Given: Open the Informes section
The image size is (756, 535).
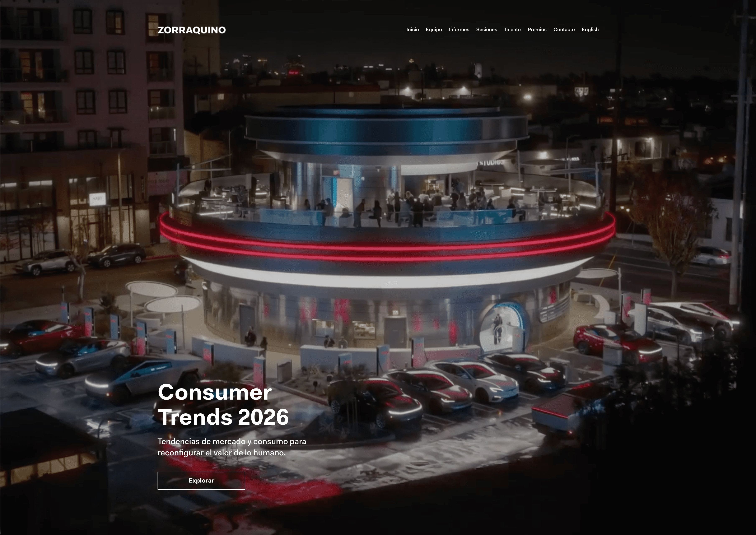Looking at the screenshot, I should tap(459, 30).
